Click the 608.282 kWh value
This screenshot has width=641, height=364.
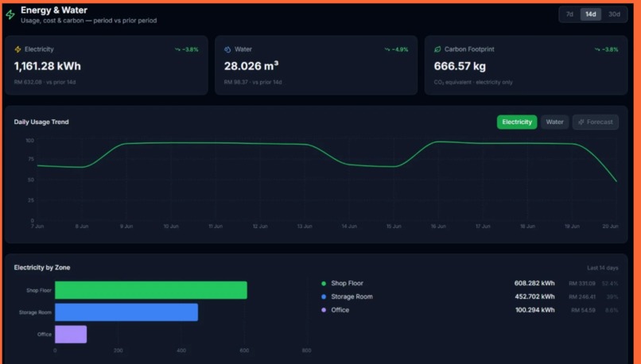534,284
